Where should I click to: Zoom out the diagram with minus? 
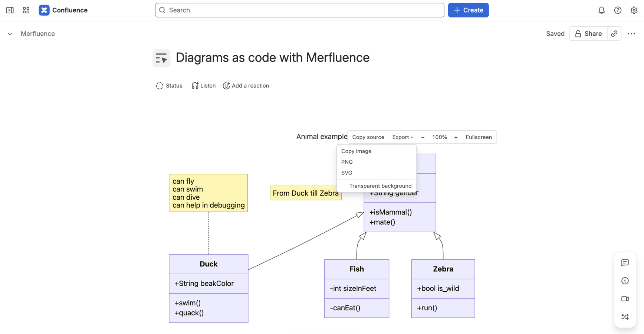coord(423,137)
